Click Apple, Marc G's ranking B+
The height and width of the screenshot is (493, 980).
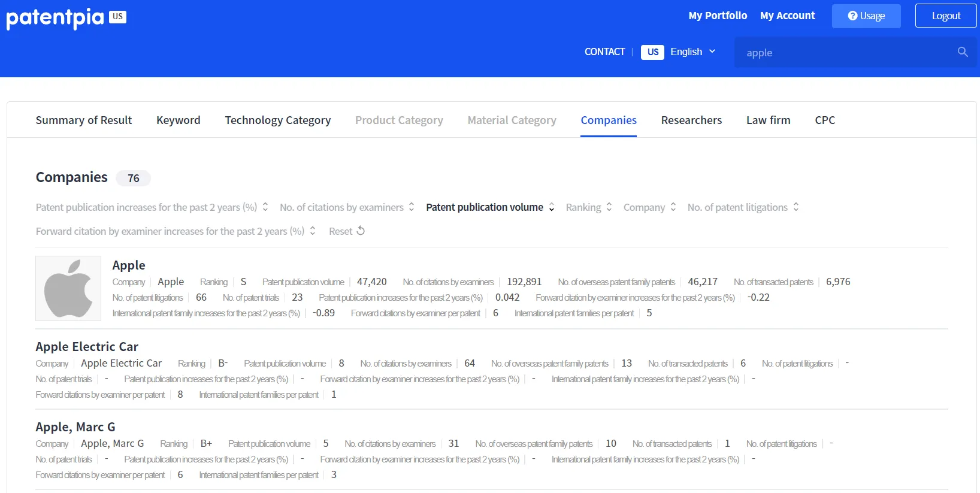point(206,444)
